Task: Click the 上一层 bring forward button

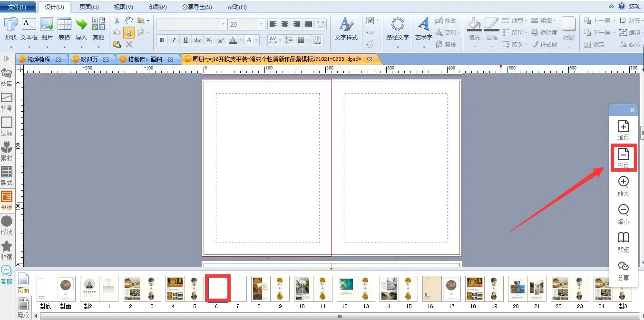Action: [x=598, y=20]
